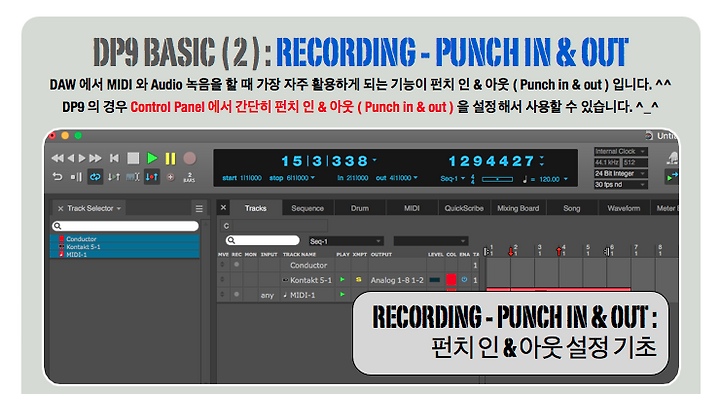Click the secondary counter format arrows
This screenshot has height=394, width=720.
coord(542,161)
